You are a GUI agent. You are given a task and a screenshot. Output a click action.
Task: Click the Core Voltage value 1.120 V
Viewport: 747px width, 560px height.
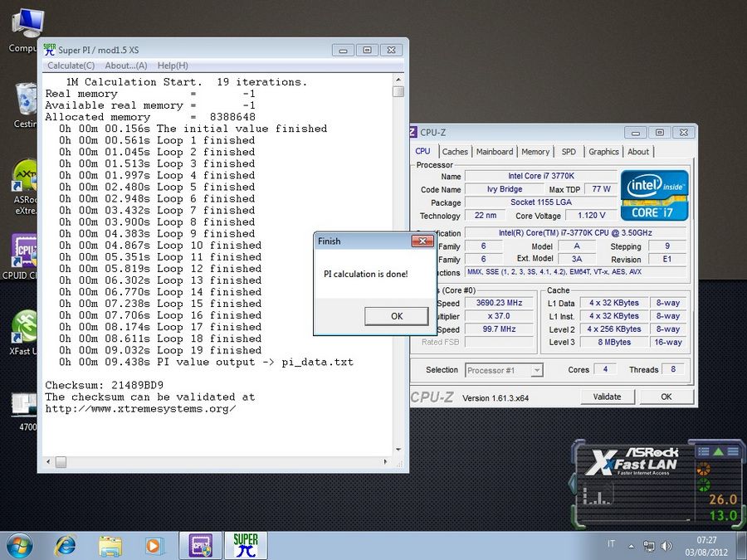pyautogui.click(x=591, y=215)
